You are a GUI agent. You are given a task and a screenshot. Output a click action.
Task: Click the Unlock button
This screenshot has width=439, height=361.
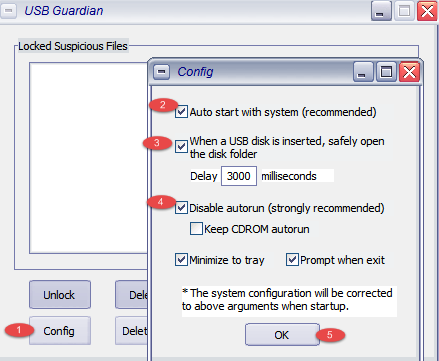60,295
